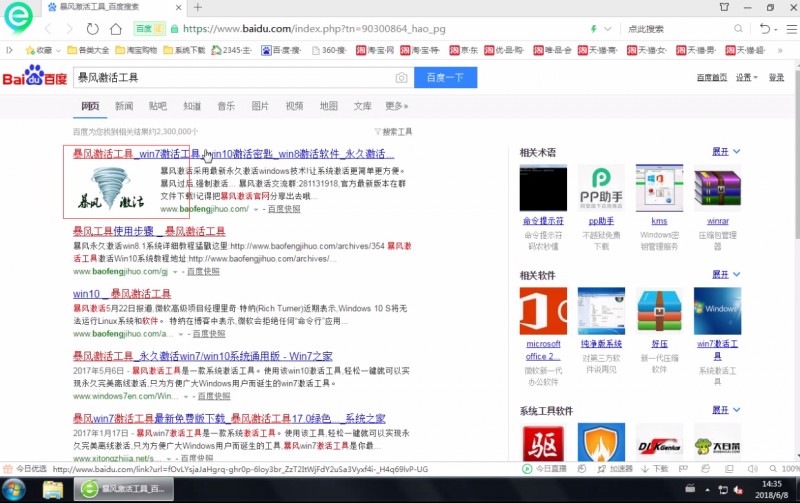Click the green padlock security icon
The width and height of the screenshot is (800, 503).
tap(174, 29)
